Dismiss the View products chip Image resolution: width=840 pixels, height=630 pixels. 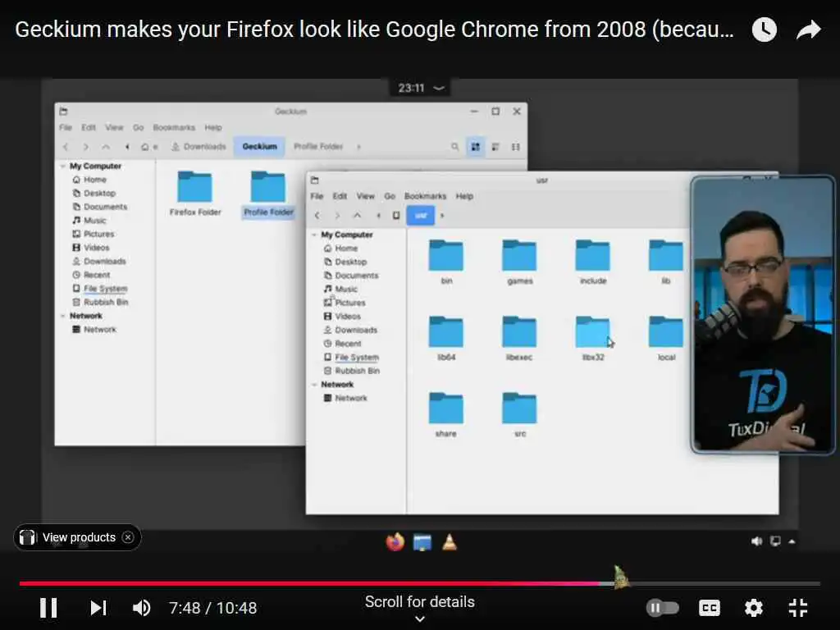pos(127,537)
